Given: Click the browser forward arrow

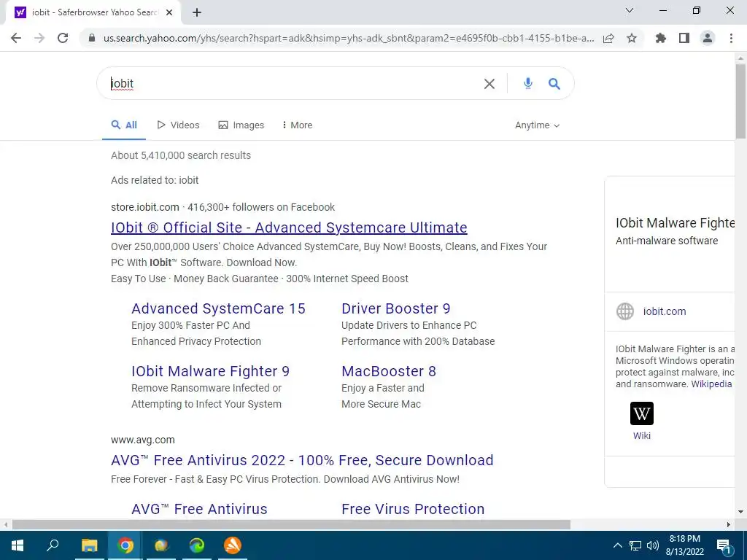Looking at the screenshot, I should click(x=39, y=38).
